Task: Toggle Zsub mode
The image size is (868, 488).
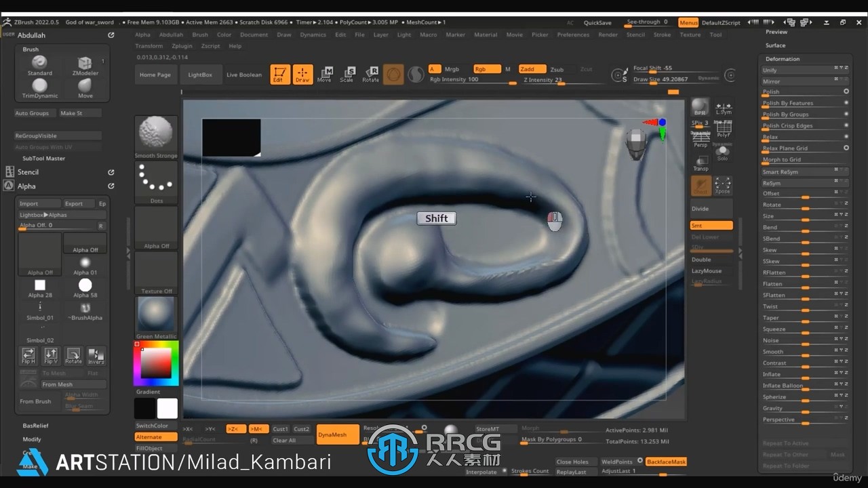Action: (557, 69)
